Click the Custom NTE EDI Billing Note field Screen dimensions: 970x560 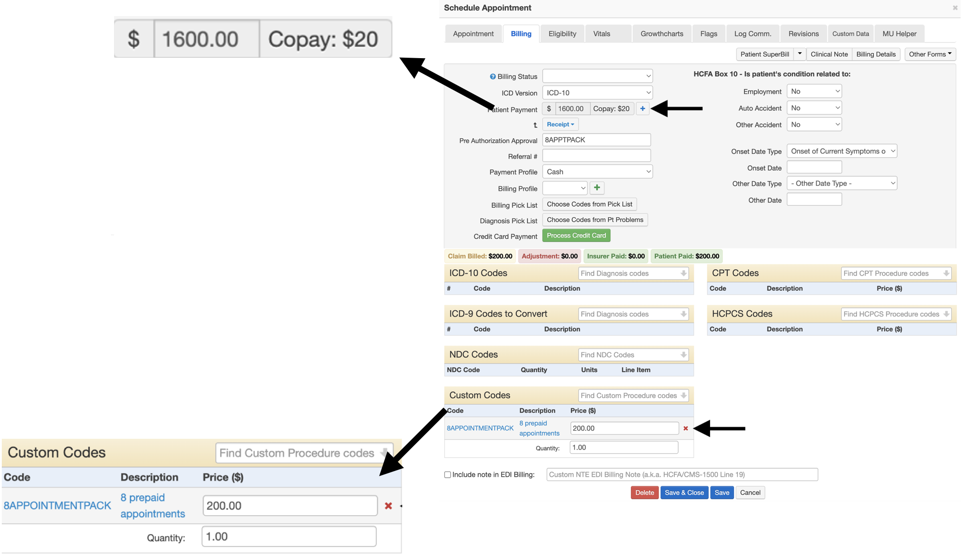tap(682, 475)
